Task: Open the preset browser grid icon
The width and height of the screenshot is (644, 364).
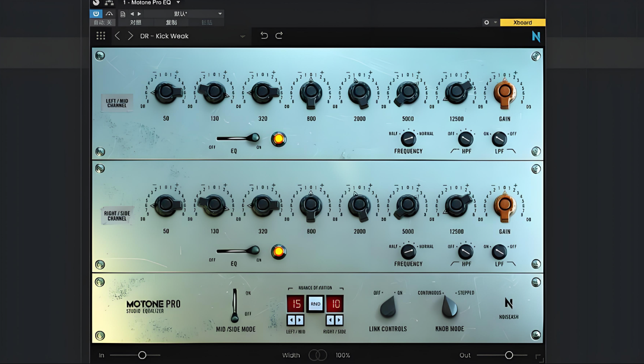Action: pos(101,36)
